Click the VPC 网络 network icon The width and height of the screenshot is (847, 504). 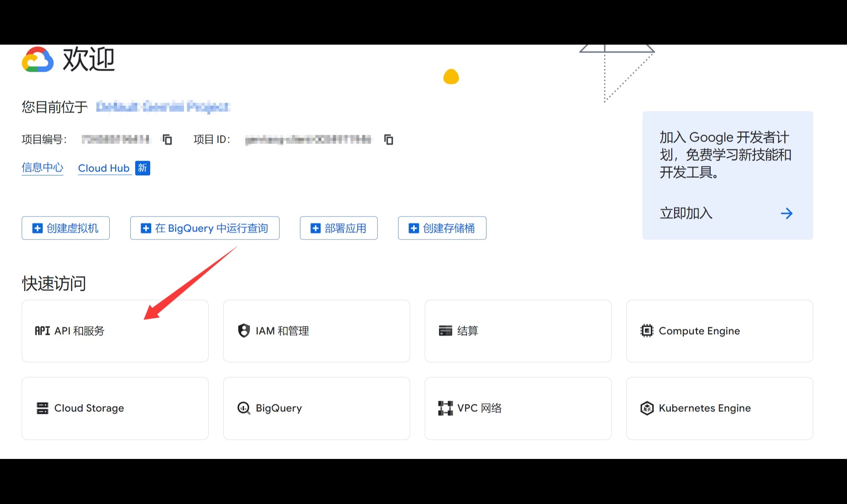[x=445, y=408]
